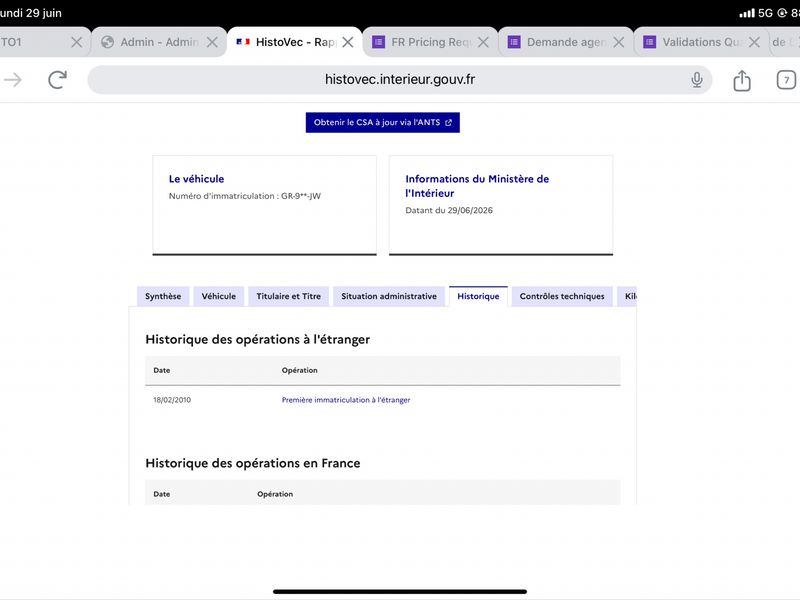Click the 5G signal indicator in status bar

765,13
